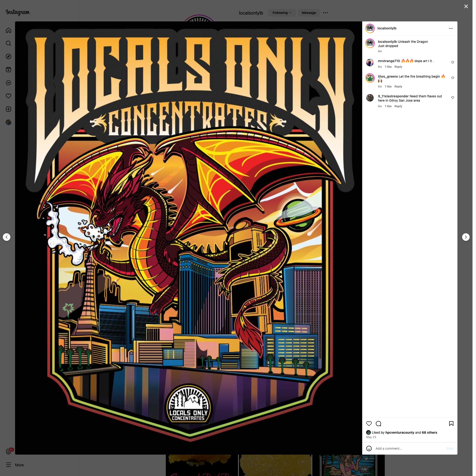Click the 6w timestamp under caption
Viewport: 476px width, 476px height.
(x=380, y=51)
